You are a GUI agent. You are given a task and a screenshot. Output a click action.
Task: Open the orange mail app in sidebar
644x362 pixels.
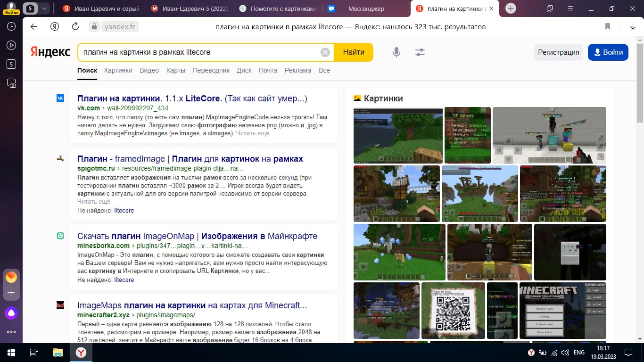click(11, 277)
